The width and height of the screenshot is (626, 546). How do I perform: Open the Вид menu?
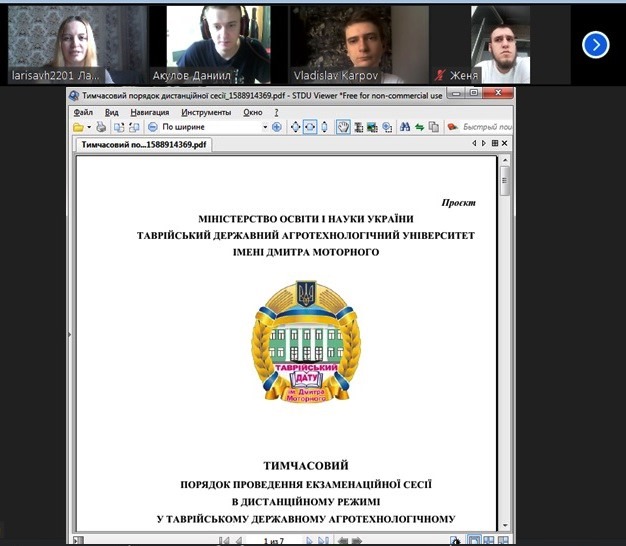[111, 113]
